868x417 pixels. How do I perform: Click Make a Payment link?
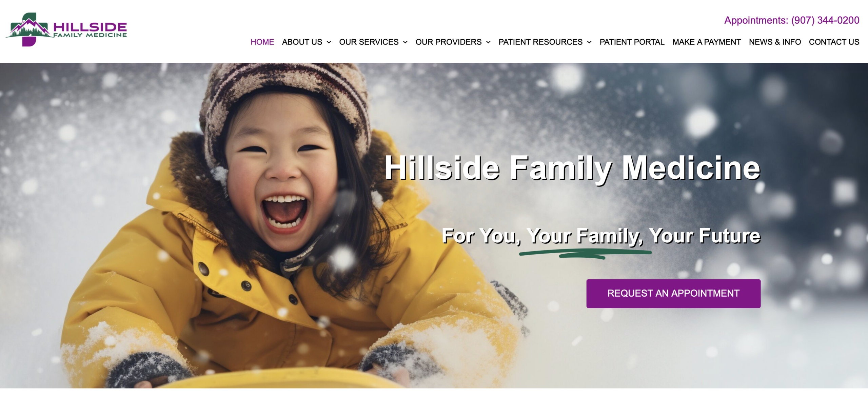pos(707,42)
